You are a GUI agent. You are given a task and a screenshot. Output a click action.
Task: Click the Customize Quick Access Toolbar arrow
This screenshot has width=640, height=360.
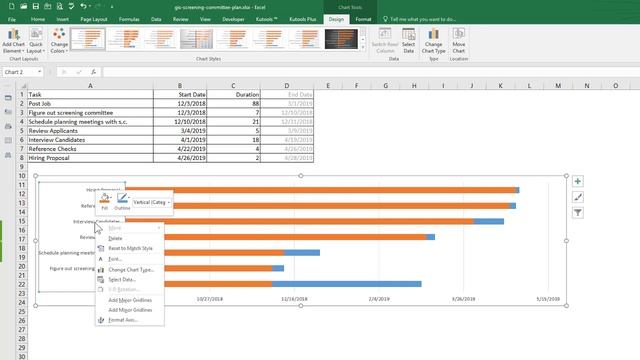(112, 7)
